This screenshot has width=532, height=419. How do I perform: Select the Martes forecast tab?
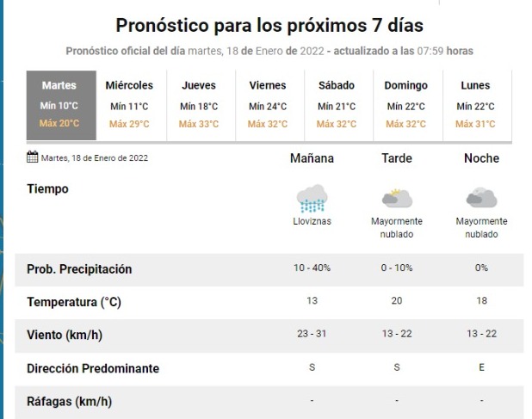[59, 105]
